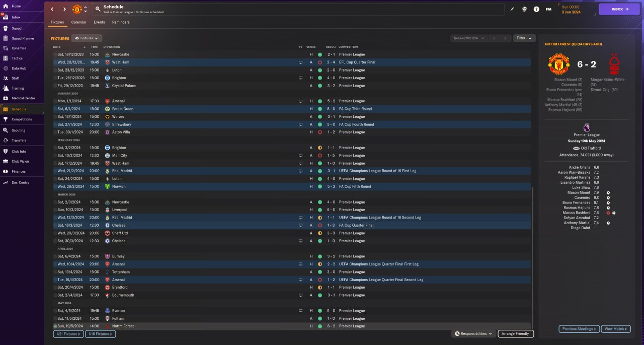
Task: Go to next season arrow
Action: pyautogui.click(x=506, y=38)
